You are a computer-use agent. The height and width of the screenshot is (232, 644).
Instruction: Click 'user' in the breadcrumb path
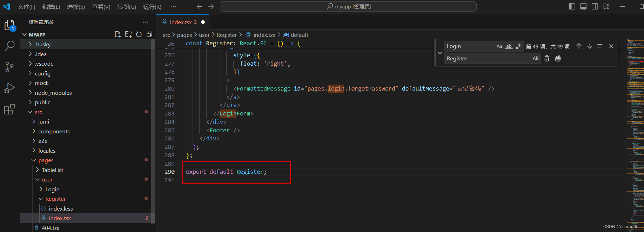tap(204, 35)
